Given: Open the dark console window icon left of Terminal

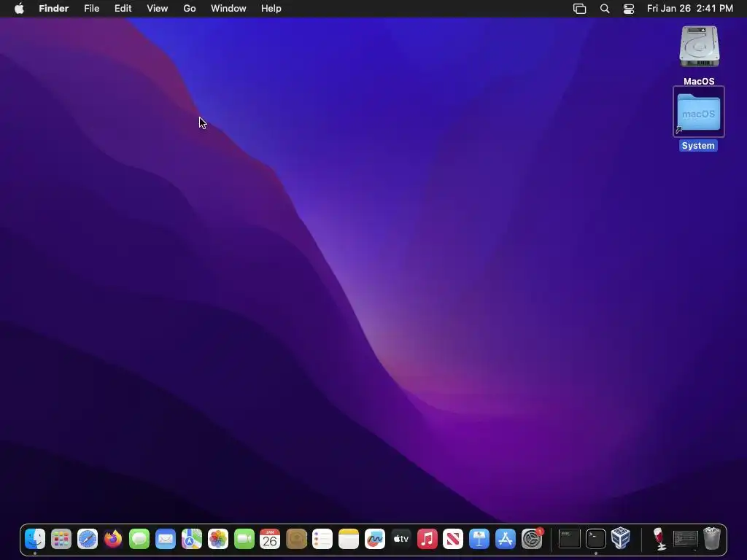Looking at the screenshot, I should [569, 539].
